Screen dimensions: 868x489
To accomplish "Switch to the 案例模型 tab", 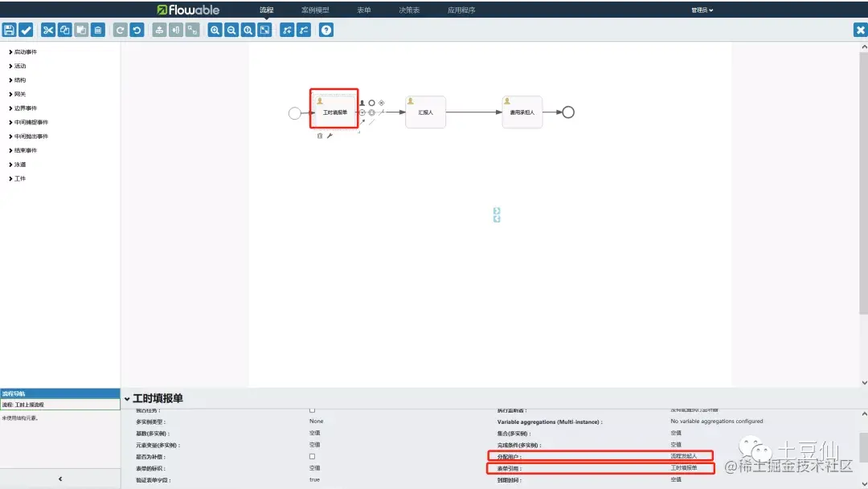I will tap(315, 10).
